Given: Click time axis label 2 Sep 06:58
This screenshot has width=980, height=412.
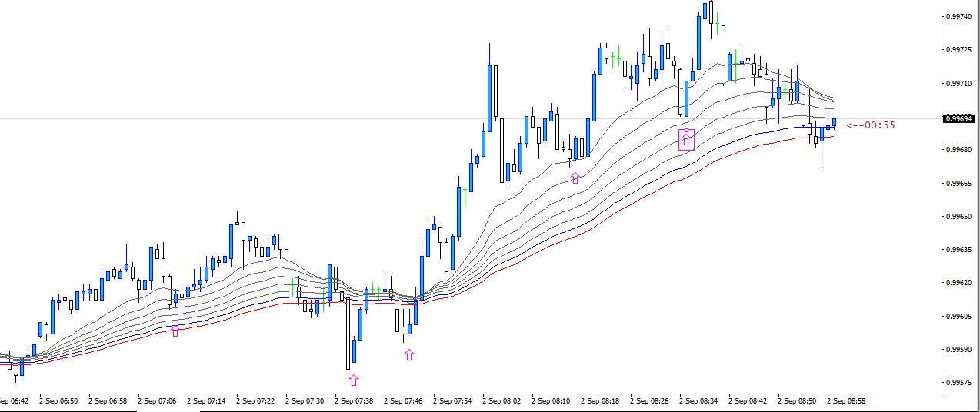Looking at the screenshot, I should (108, 401).
